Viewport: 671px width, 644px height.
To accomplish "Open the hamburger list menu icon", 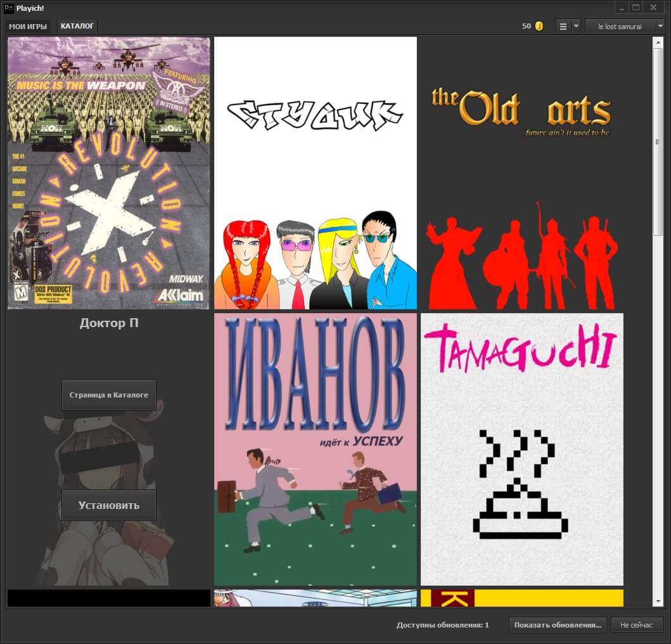I will coord(563,27).
